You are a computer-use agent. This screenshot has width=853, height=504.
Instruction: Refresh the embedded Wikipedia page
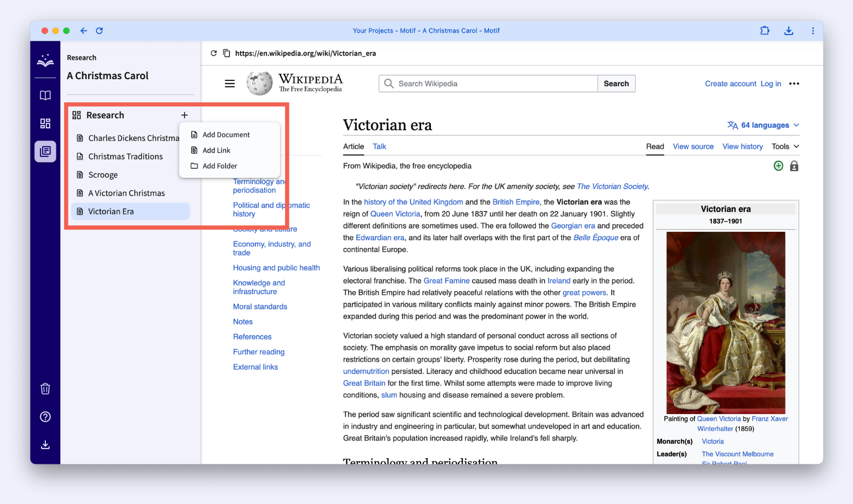[x=214, y=53]
